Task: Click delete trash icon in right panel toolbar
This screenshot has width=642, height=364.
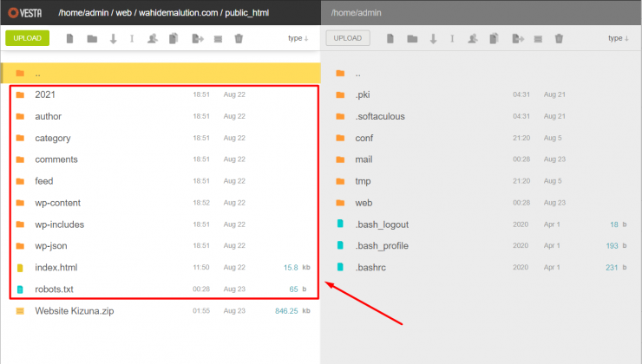Action: point(559,38)
